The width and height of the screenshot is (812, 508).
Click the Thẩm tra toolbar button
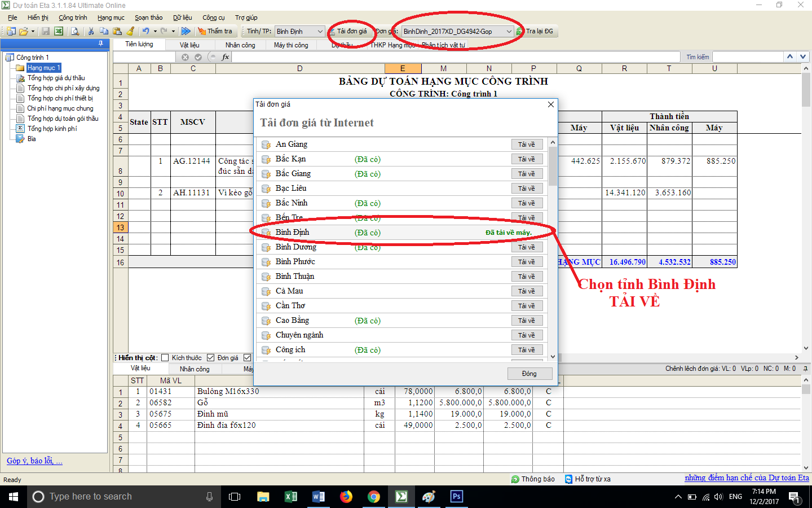[214, 32]
